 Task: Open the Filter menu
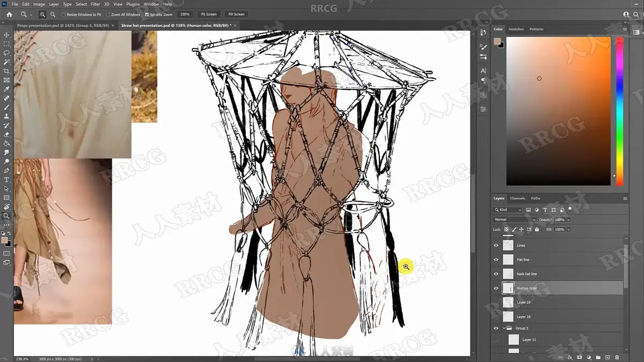(96, 4)
